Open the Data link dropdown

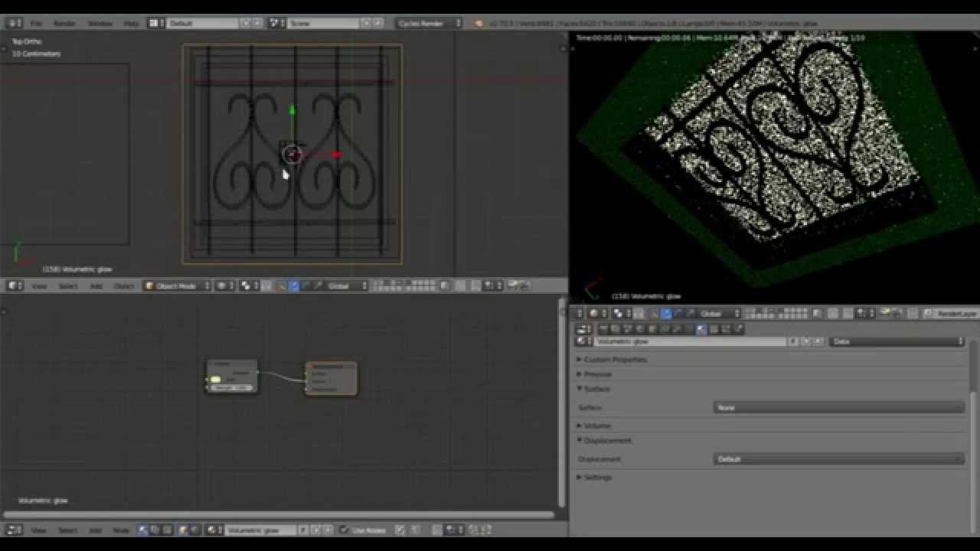897,341
